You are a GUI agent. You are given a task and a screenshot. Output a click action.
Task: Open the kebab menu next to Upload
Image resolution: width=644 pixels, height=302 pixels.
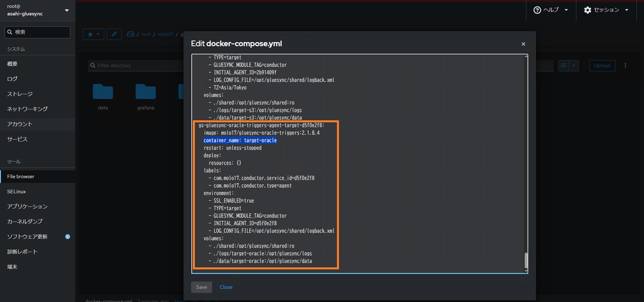point(625,66)
